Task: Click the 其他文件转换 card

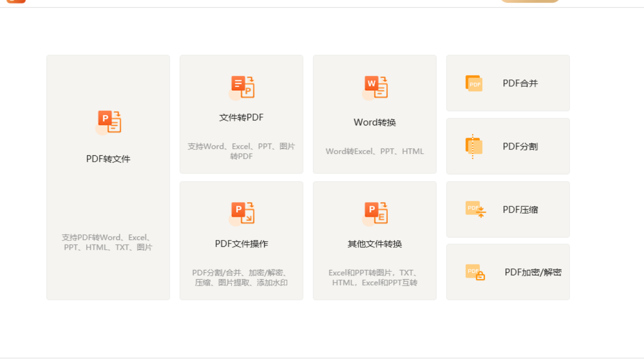Action: click(x=374, y=240)
